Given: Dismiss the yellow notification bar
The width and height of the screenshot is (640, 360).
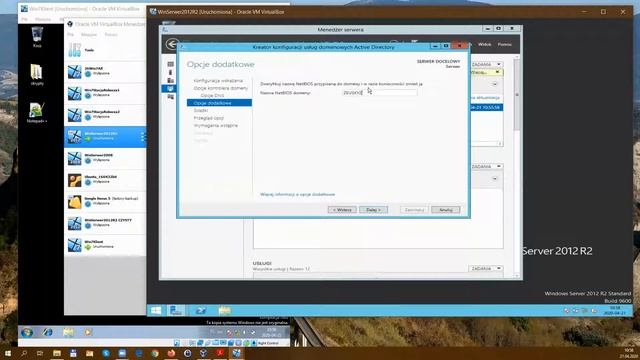Looking at the screenshot, I should pyautogui.click(x=497, y=72).
